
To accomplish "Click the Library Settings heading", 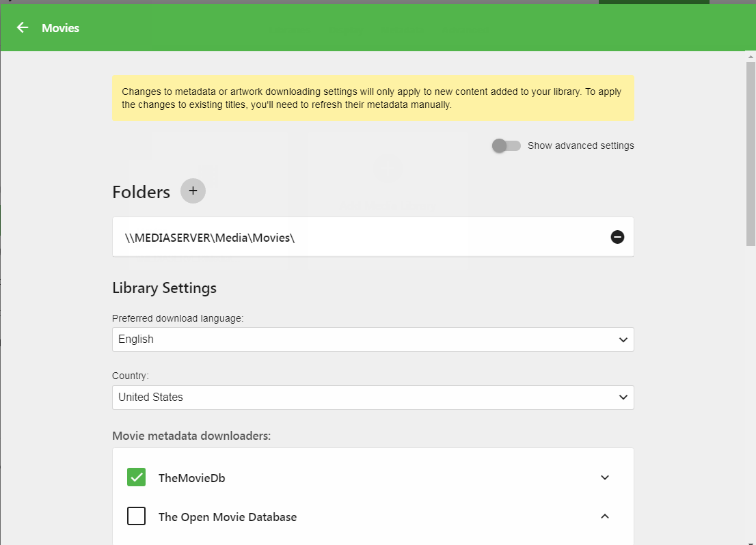I will (164, 288).
